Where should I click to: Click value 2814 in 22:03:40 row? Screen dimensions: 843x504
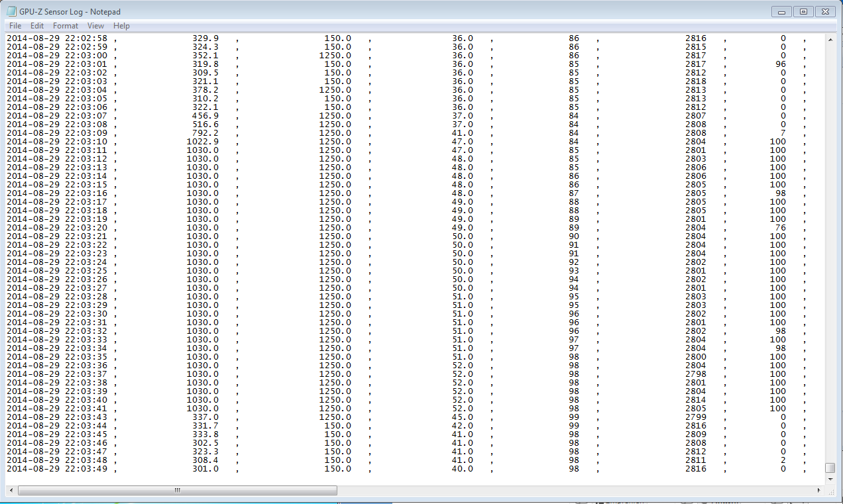pos(696,400)
